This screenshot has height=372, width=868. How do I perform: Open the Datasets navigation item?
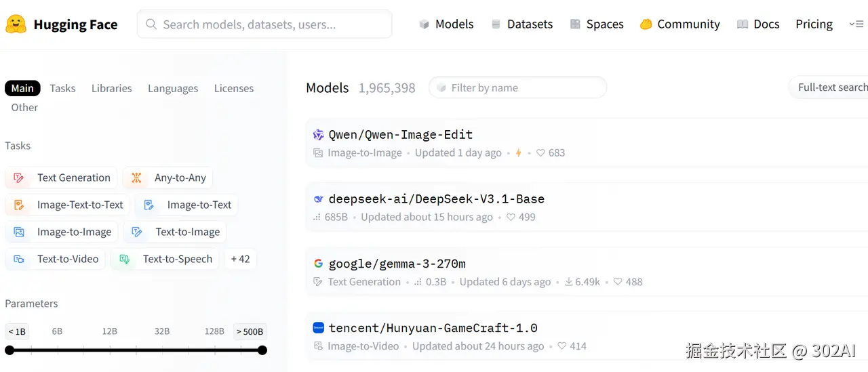[521, 24]
